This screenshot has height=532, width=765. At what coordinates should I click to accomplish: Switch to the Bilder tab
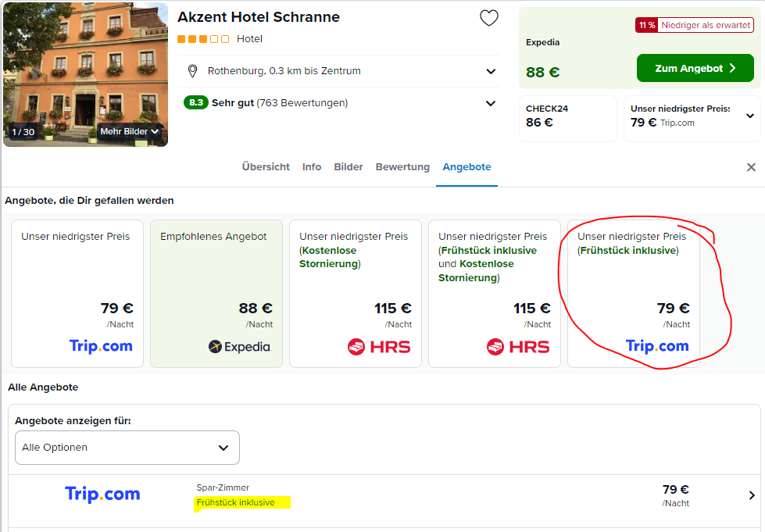(x=349, y=166)
